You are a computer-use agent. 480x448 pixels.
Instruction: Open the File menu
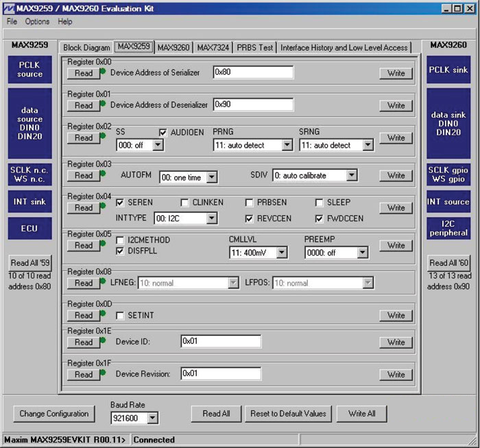(x=12, y=22)
